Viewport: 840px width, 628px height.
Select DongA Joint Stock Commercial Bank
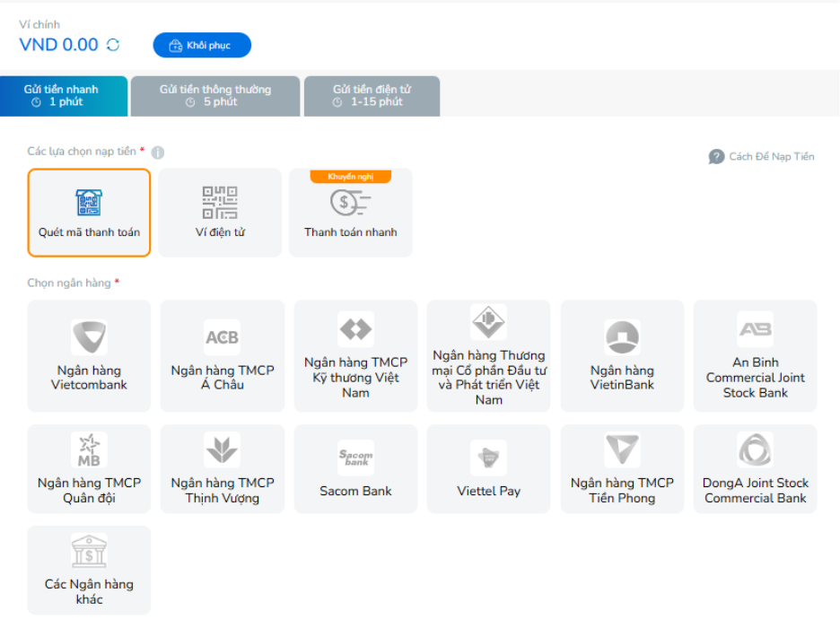755,468
